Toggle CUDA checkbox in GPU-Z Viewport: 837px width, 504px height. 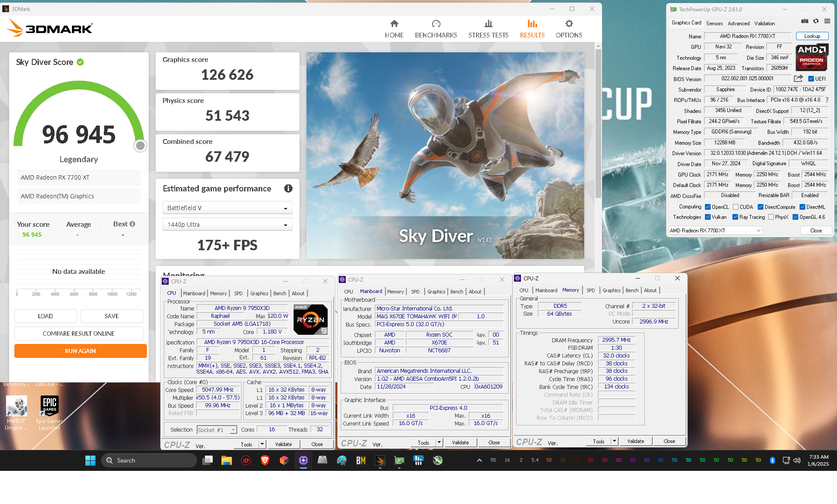(x=735, y=207)
